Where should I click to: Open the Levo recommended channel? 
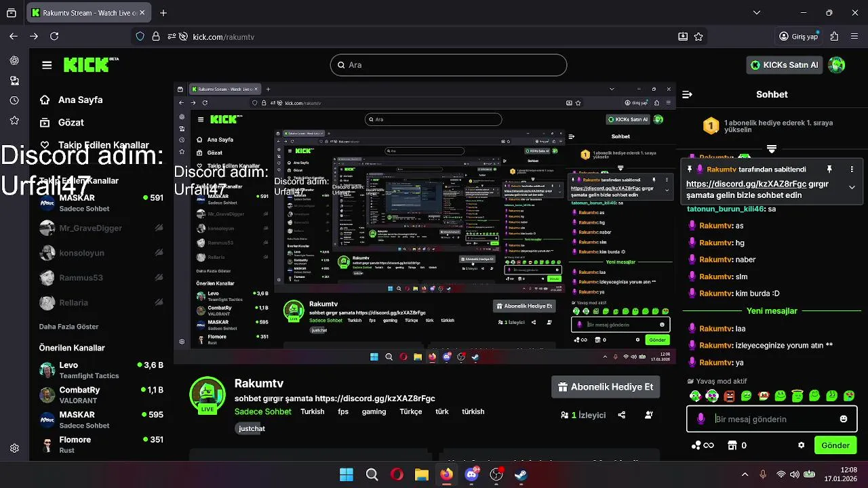point(101,370)
